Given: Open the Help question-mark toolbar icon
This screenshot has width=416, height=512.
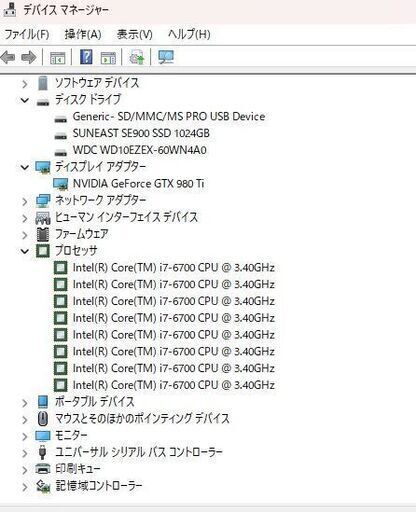Looking at the screenshot, I should point(86,57).
